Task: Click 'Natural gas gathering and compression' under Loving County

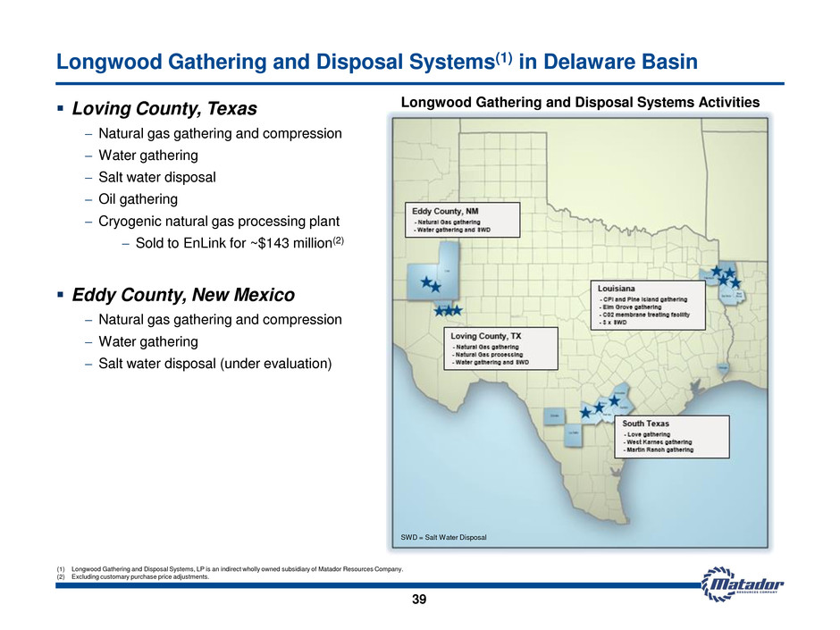Action: pyautogui.click(x=220, y=133)
